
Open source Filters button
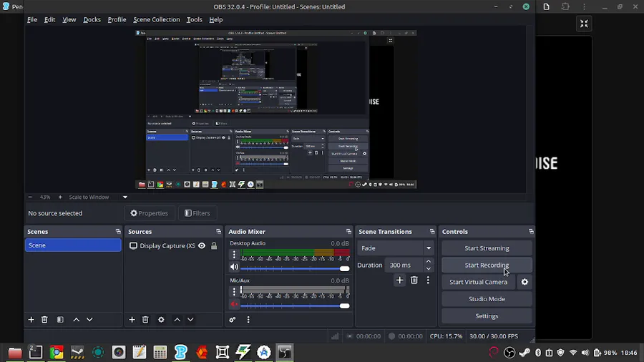pos(197,213)
